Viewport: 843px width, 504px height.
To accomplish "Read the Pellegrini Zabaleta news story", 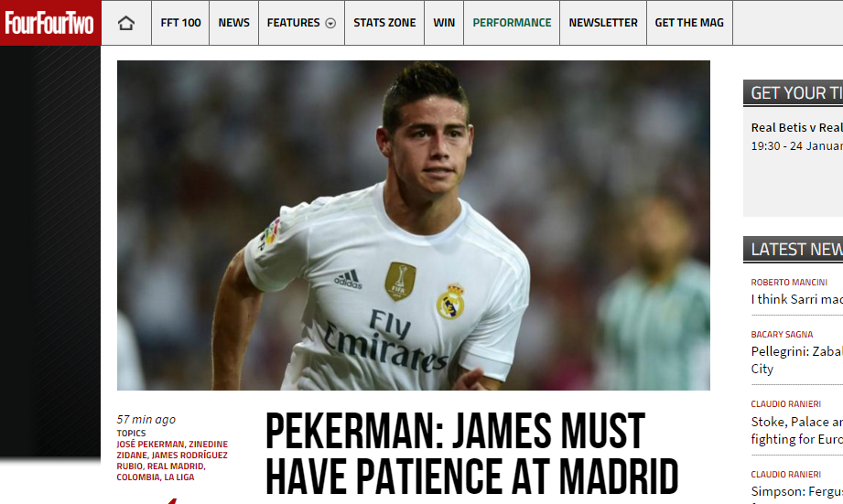I will tap(796, 360).
